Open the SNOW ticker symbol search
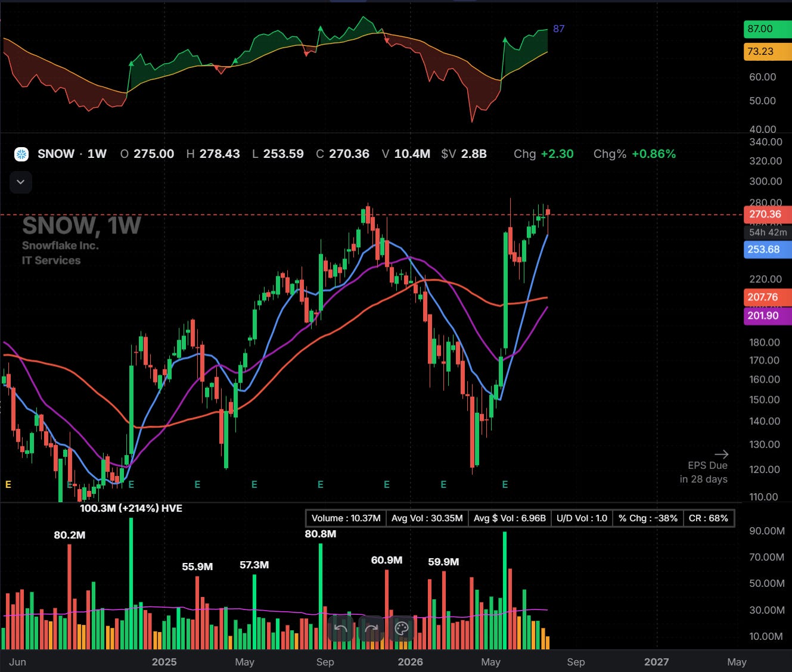Image resolution: width=792 pixels, height=672 pixels. pos(56,154)
